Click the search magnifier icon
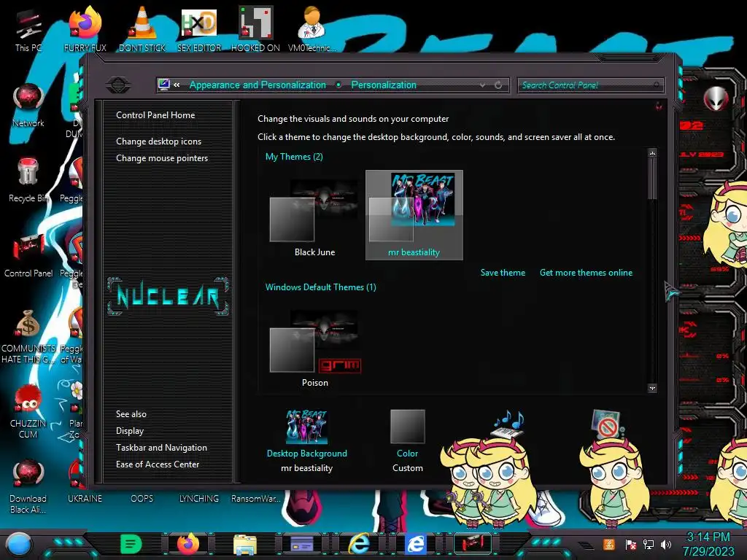 [657, 85]
